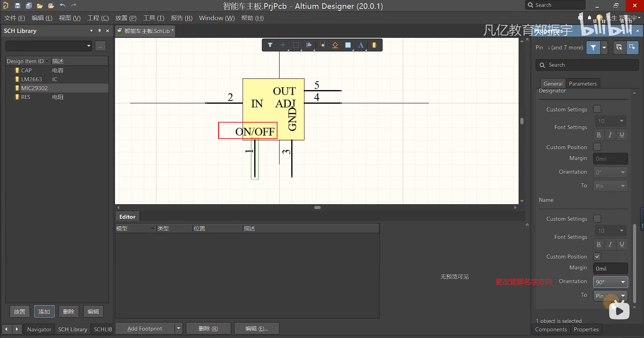Switch to the Parameters tab in Properties
Screen dimensions: 644x338
click(x=583, y=83)
